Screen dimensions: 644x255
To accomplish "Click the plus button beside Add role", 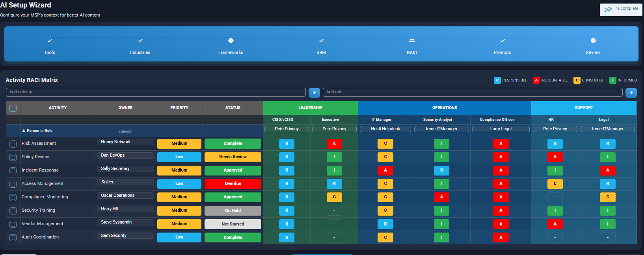I will (631, 93).
